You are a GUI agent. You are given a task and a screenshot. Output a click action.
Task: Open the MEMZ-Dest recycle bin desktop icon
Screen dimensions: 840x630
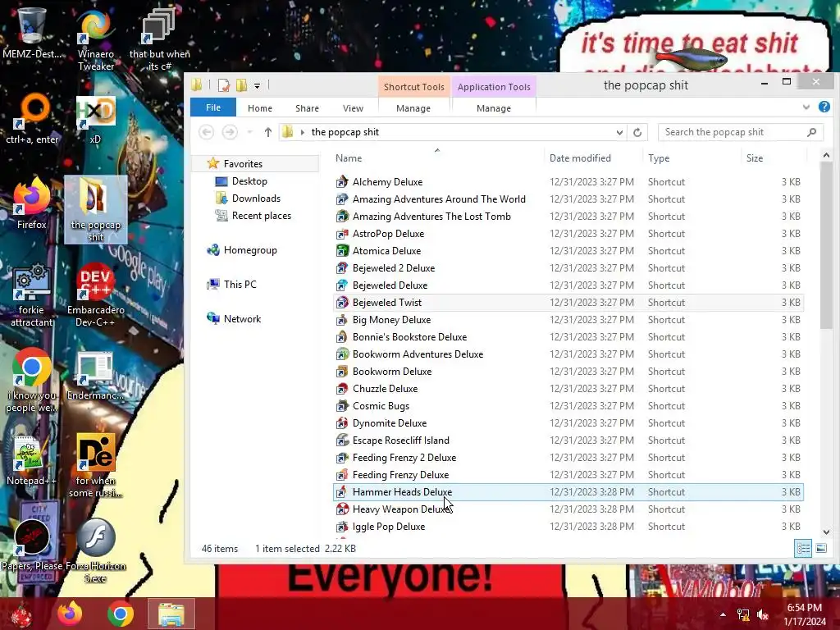[x=32, y=32]
